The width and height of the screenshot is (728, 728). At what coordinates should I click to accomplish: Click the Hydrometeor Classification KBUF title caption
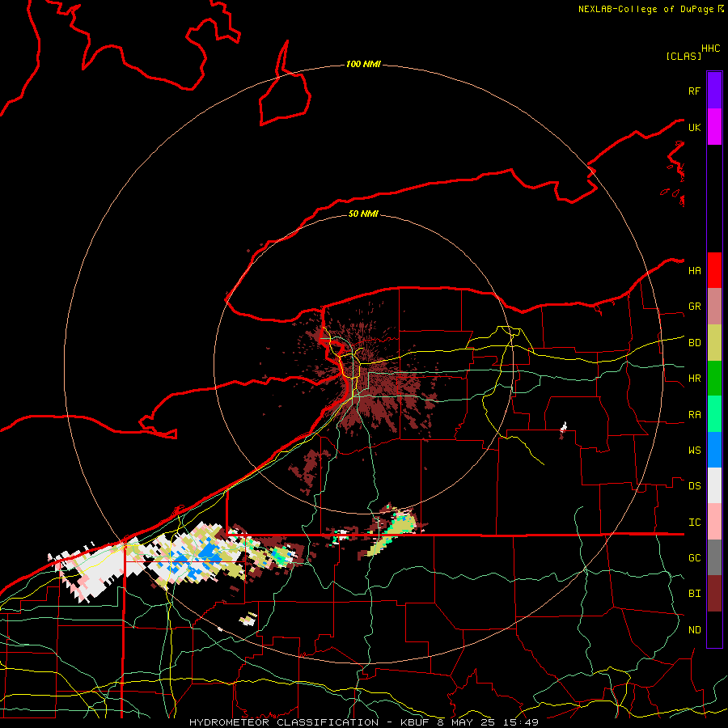(x=363, y=722)
